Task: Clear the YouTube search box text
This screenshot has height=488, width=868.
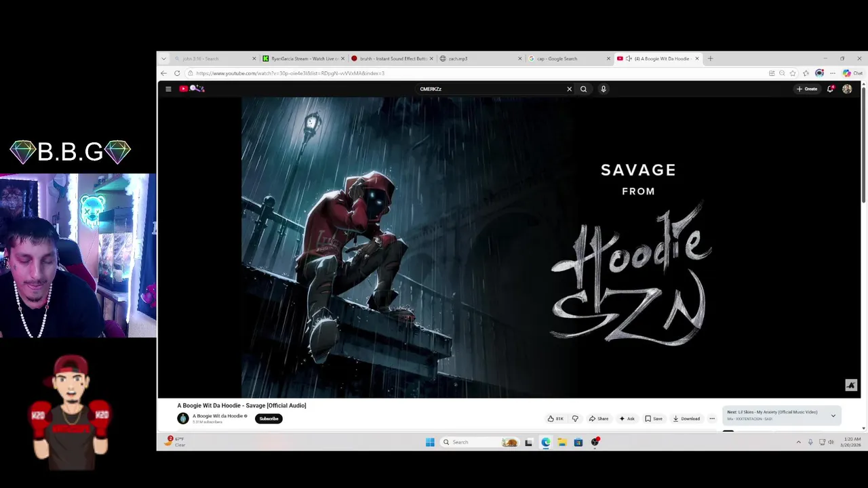Action: (569, 89)
